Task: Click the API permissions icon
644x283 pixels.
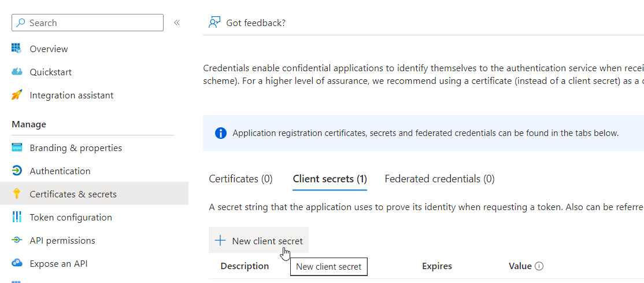Action: click(16, 240)
